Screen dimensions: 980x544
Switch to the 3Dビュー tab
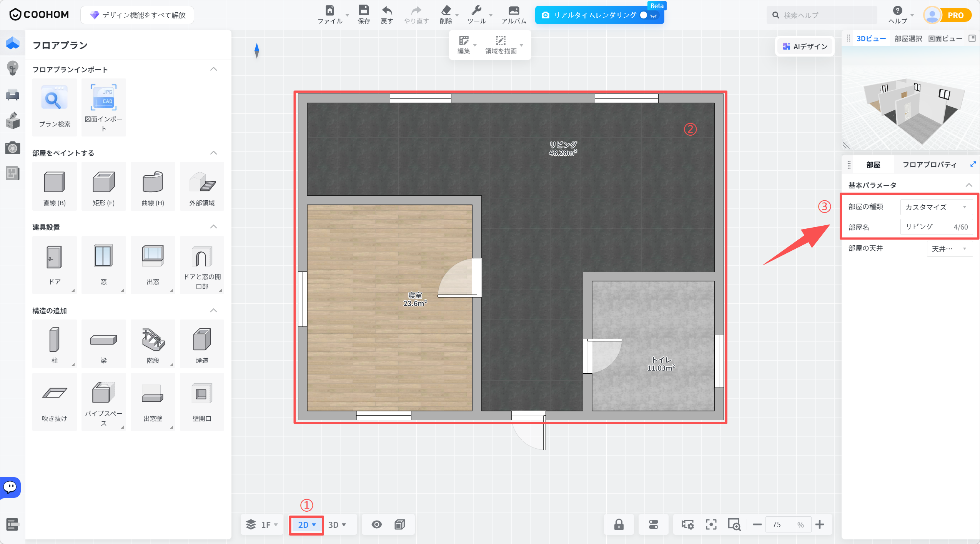pyautogui.click(x=871, y=39)
